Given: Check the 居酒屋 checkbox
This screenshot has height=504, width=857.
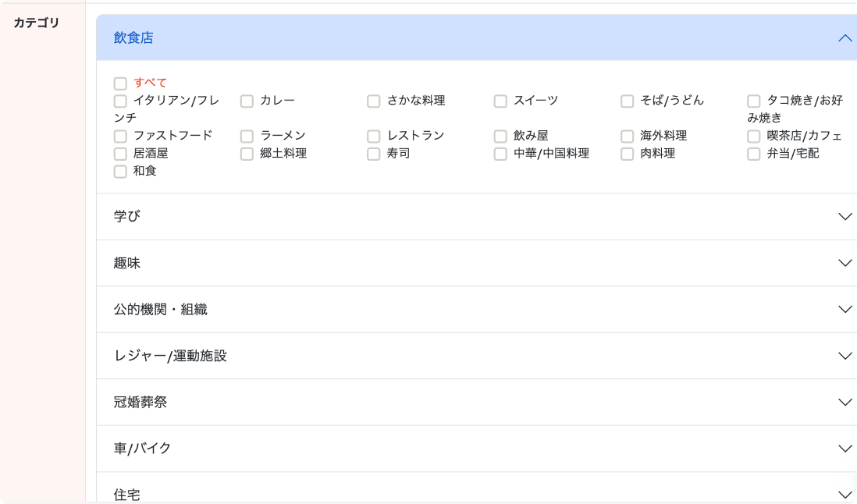Looking at the screenshot, I should (120, 154).
